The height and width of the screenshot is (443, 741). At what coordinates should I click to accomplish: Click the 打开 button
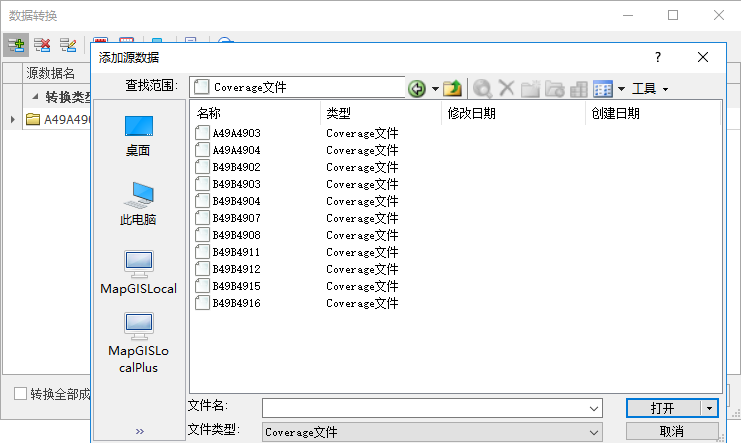click(662, 408)
